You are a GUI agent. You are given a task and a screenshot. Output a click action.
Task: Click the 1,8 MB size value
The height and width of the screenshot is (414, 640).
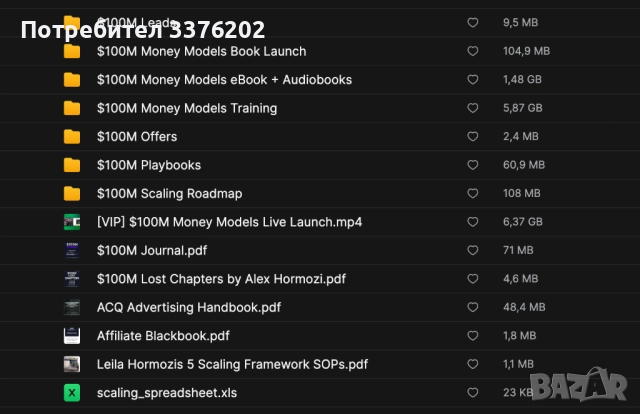pos(520,335)
